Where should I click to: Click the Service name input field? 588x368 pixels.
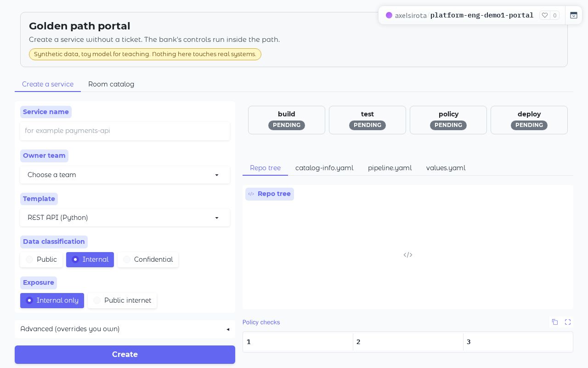125,131
